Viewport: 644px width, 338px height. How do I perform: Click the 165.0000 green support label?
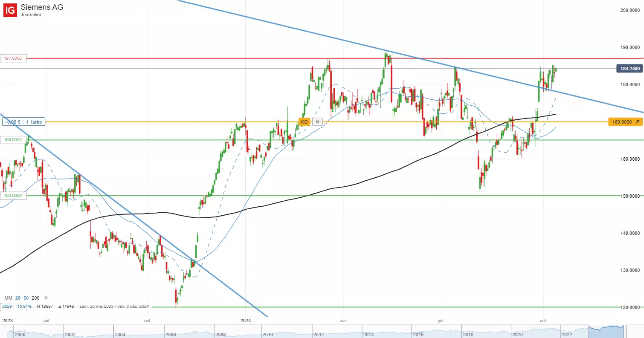point(14,140)
